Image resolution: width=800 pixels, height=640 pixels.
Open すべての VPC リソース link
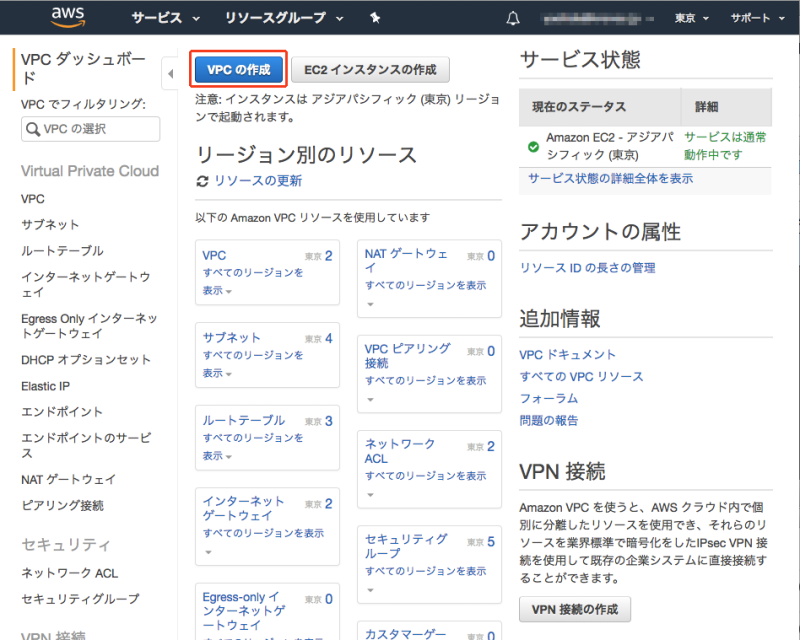click(581, 377)
